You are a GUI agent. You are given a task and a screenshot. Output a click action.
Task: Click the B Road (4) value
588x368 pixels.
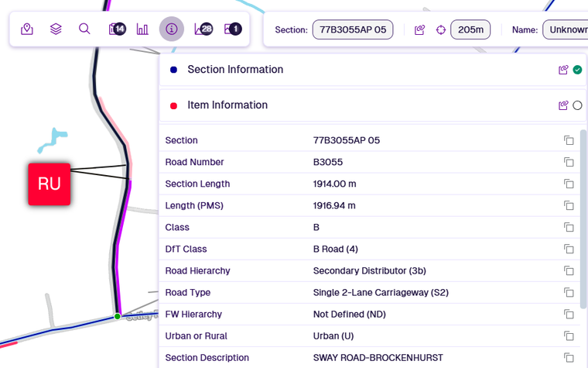336,249
